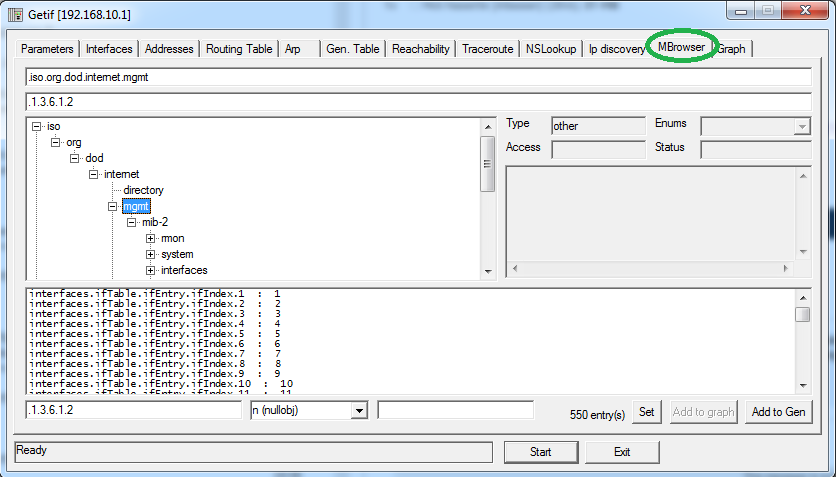Click the .iso.org.dod.internet.mgmt name field

(419, 77)
